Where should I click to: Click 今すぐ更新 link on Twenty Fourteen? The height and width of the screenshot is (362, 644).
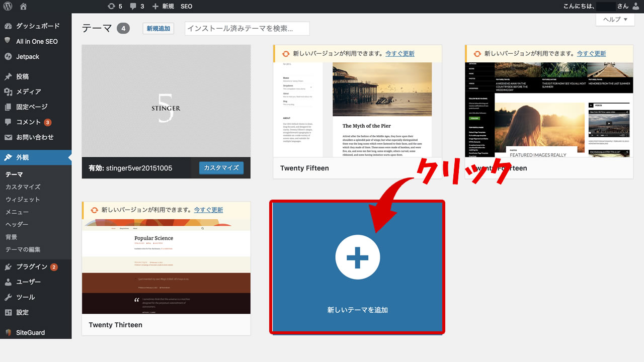coord(592,53)
